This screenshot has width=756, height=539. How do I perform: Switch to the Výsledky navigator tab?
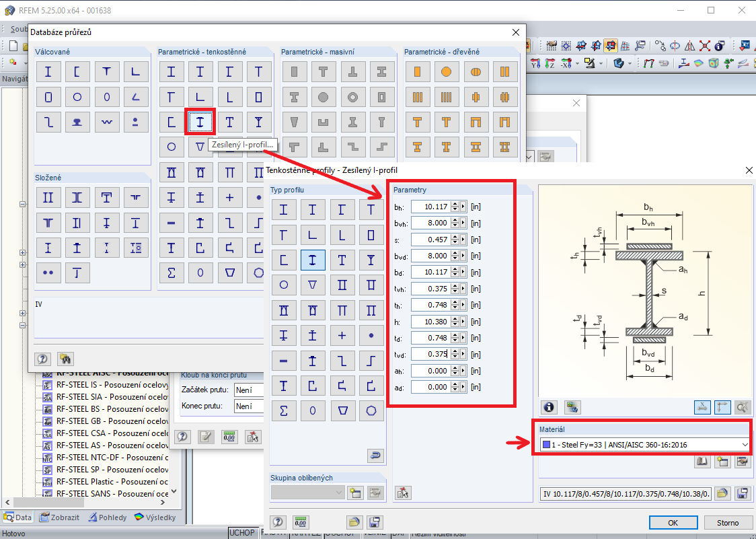(155, 517)
